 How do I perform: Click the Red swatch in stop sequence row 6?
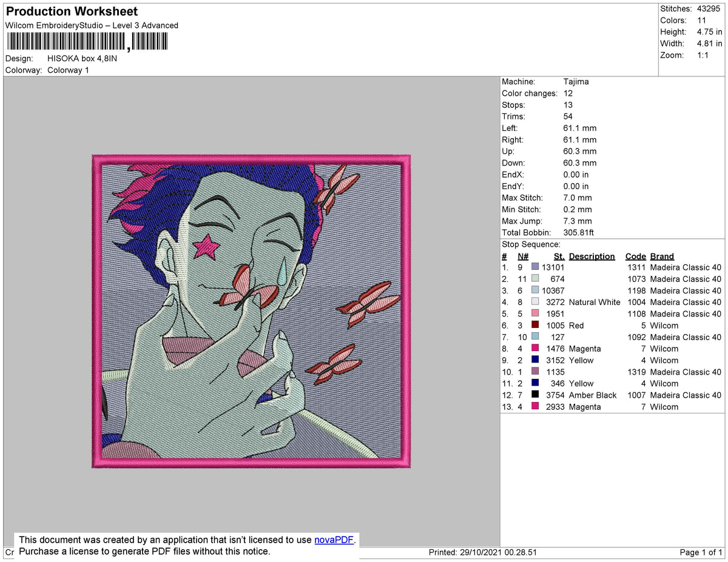(x=534, y=326)
